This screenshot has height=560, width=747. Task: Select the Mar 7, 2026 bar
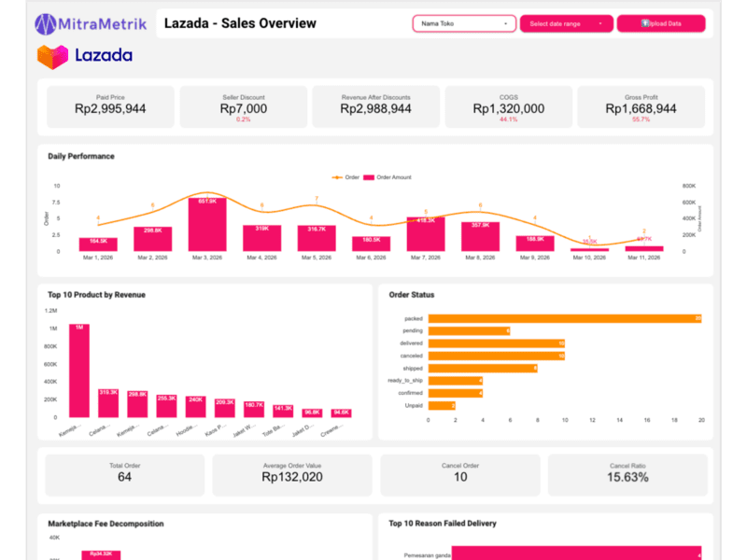coord(426,234)
